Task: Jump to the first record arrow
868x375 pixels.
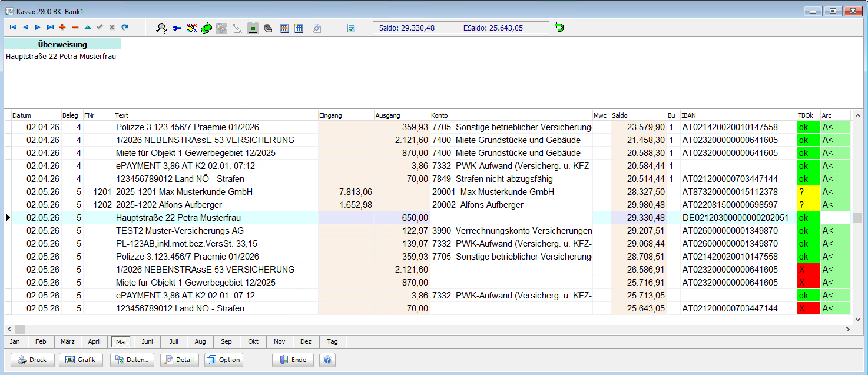Action: (x=13, y=28)
